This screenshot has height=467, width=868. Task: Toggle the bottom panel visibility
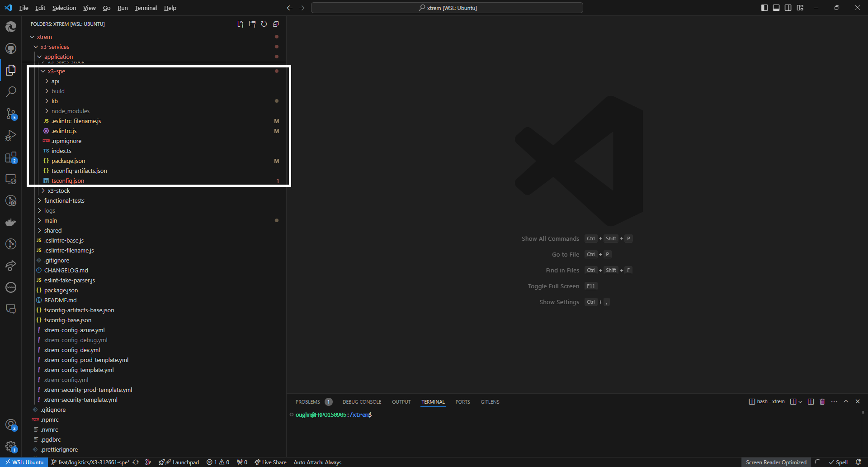(x=776, y=8)
